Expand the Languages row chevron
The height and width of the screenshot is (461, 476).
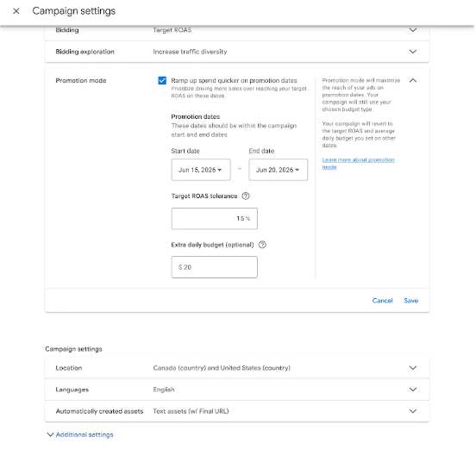click(412, 389)
